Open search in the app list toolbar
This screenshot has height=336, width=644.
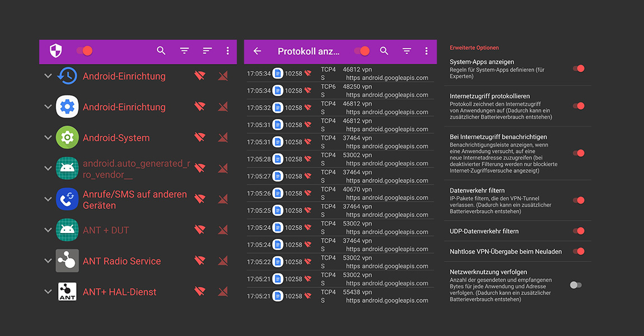pos(161,50)
